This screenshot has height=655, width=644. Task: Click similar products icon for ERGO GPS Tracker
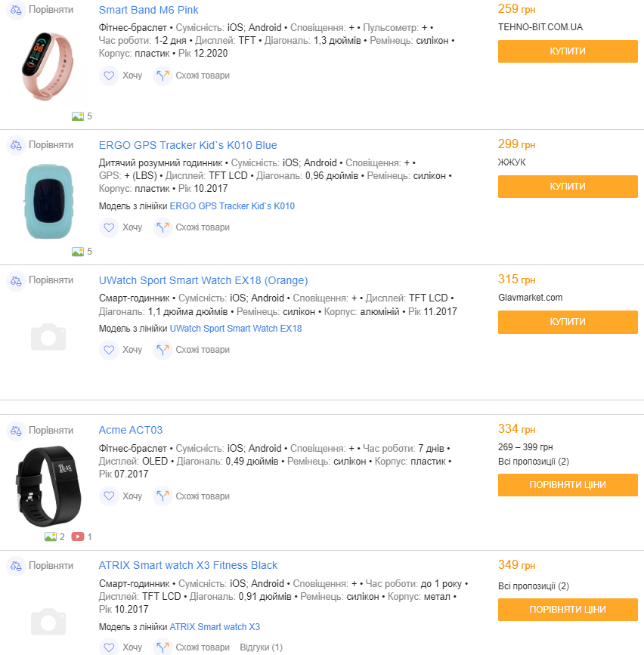[x=163, y=227]
